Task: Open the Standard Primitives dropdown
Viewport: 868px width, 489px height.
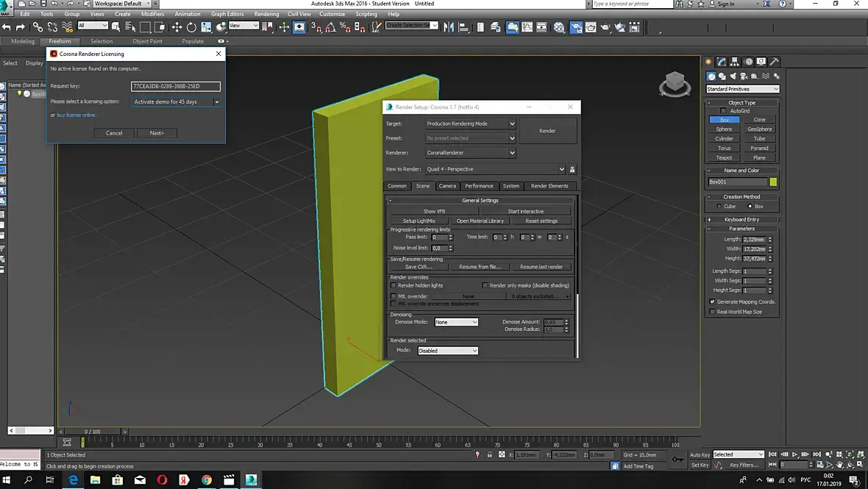Action: point(741,89)
